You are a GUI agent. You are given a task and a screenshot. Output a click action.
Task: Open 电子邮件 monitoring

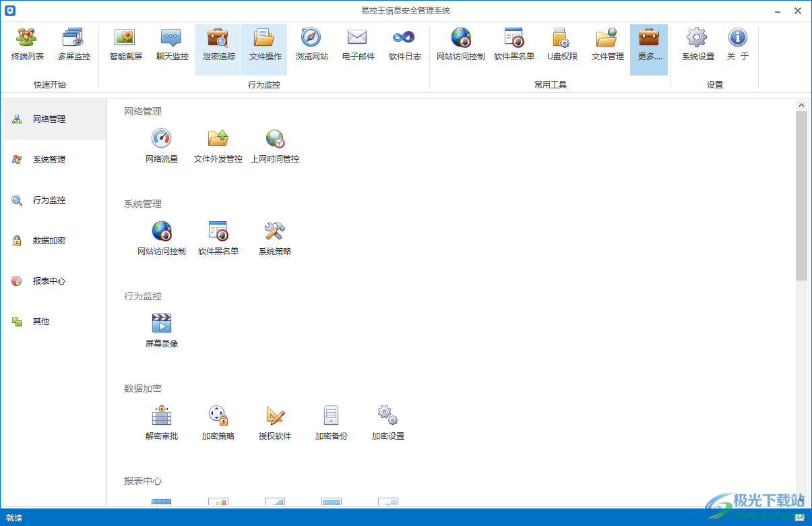(358, 45)
